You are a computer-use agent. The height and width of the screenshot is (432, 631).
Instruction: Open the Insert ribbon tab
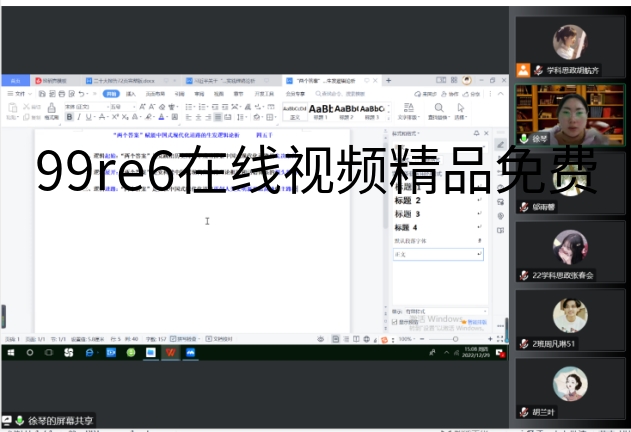131,94
